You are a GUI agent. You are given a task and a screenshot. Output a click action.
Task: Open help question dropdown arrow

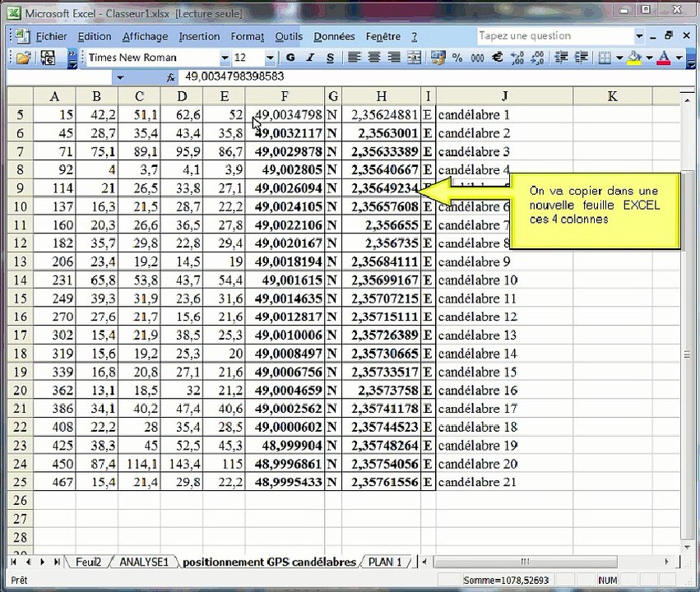pyautogui.click(x=639, y=35)
